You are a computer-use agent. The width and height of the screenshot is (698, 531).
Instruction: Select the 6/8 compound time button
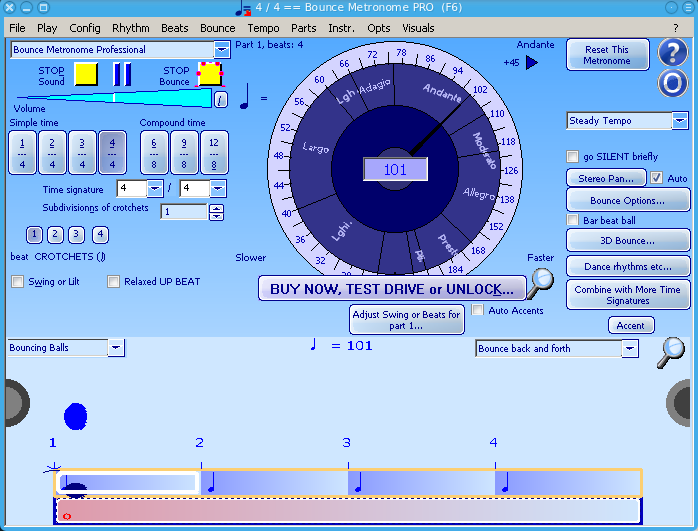[154, 153]
